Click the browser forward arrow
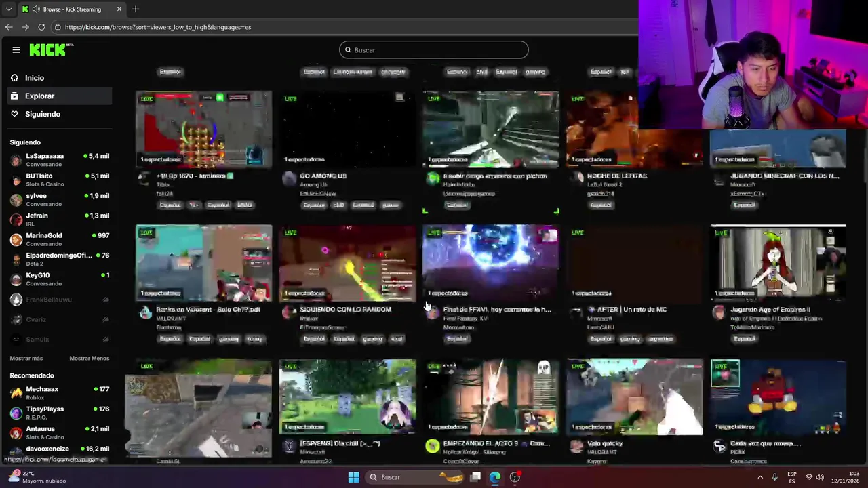This screenshot has width=868, height=488. pyautogui.click(x=25, y=27)
